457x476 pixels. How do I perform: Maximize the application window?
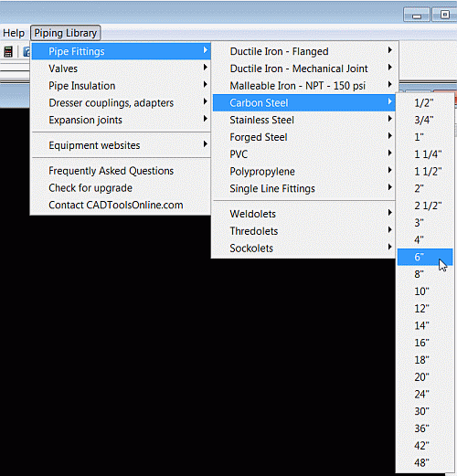click(x=444, y=15)
